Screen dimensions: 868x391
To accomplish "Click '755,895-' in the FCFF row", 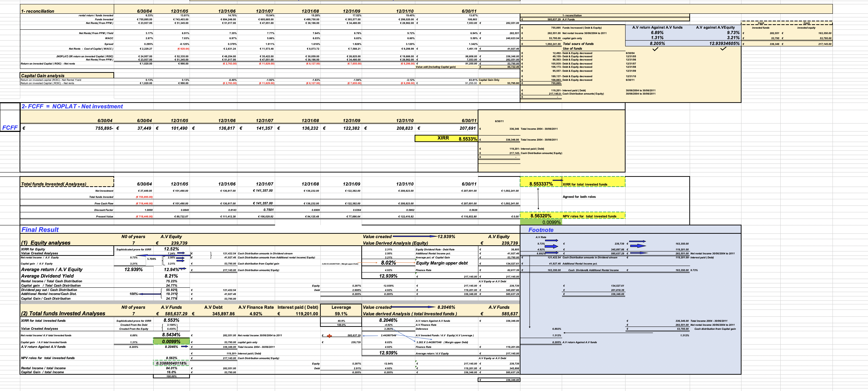I will pos(104,128).
